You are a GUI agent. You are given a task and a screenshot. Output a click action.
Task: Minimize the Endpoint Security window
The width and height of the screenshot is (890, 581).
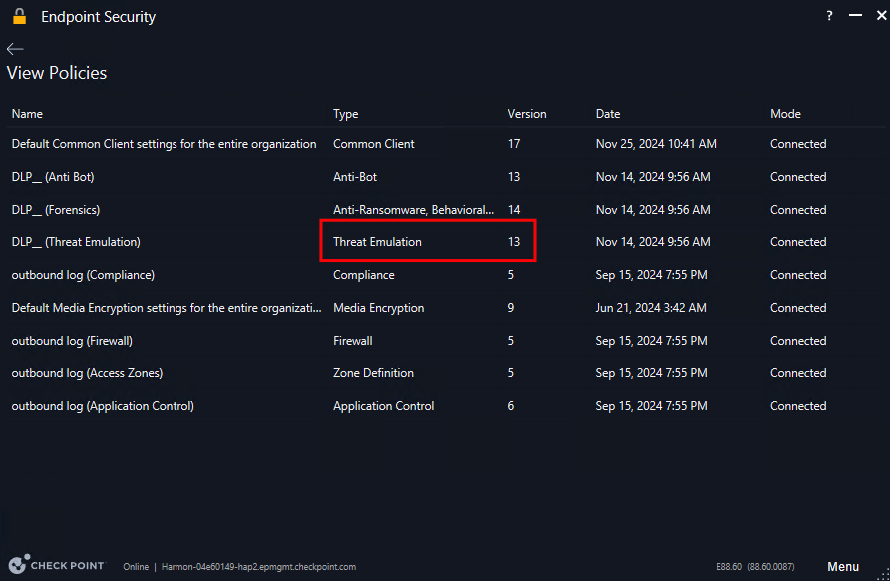855,16
